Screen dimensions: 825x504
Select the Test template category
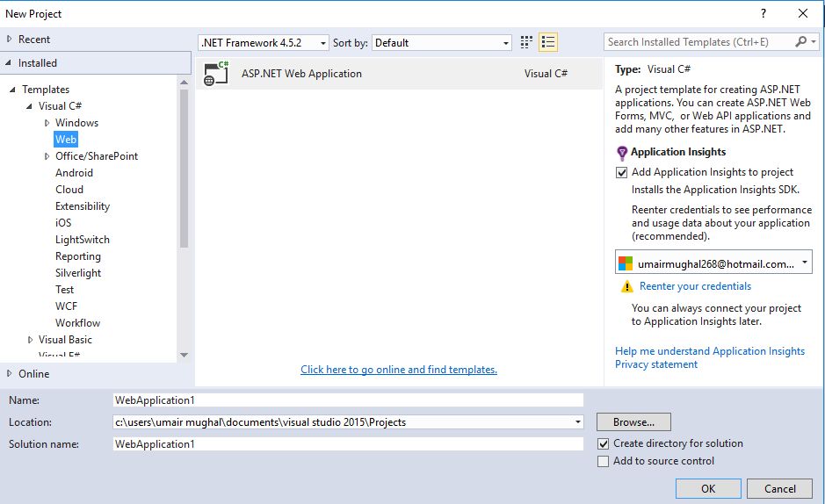pyautogui.click(x=65, y=290)
